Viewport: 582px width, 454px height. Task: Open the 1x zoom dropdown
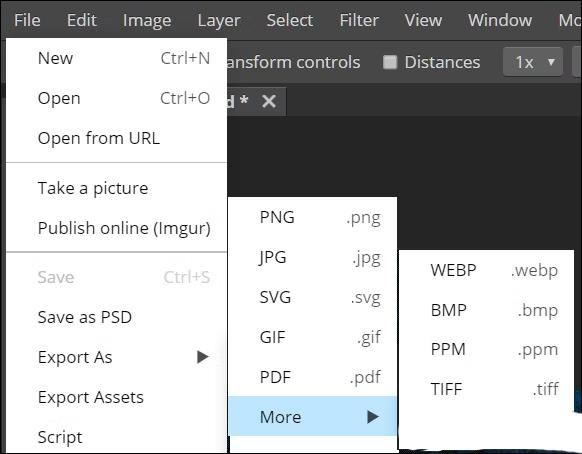pos(533,62)
